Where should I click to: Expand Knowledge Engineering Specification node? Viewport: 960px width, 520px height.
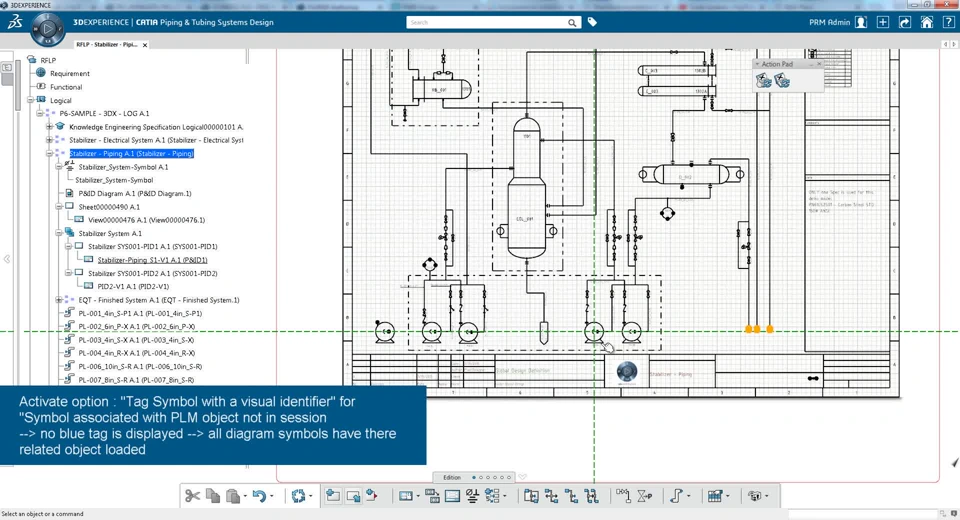[x=50, y=127]
